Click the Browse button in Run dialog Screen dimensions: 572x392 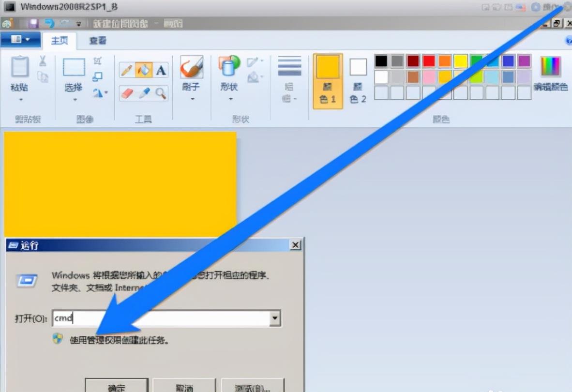tap(253, 386)
